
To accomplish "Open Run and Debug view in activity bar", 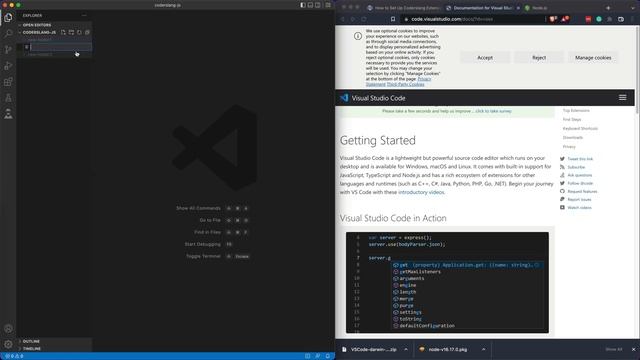I will point(8,66).
